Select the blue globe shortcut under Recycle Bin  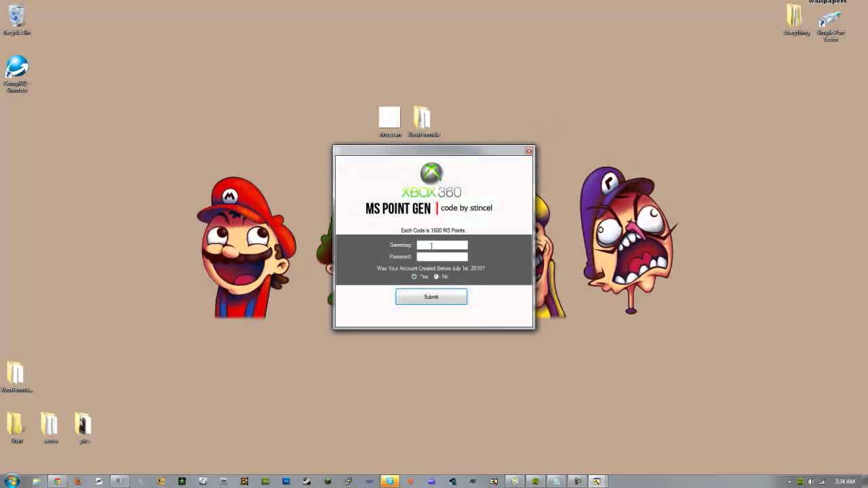[x=17, y=75]
